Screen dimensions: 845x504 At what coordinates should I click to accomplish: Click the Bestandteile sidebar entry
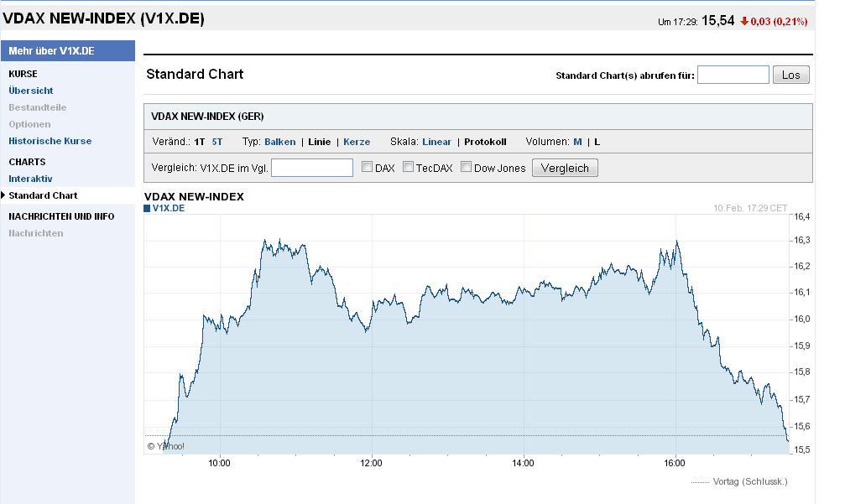[37, 107]
